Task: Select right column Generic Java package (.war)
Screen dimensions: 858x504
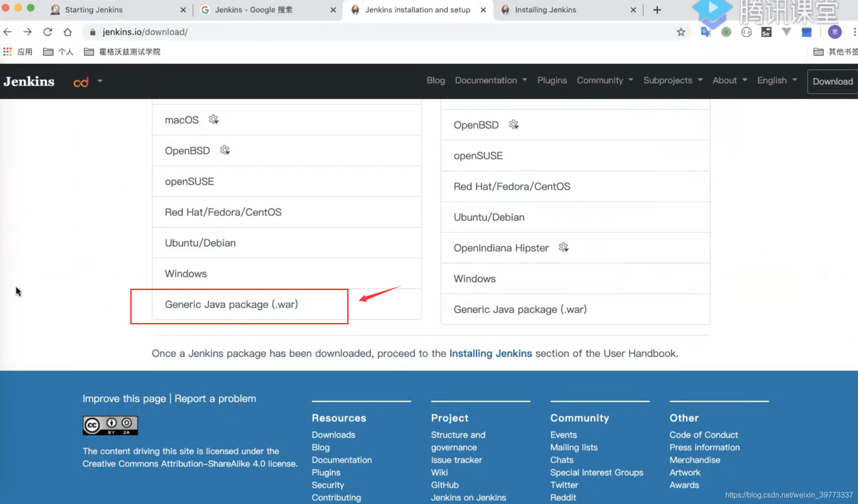Action: [x=575, y=309]
